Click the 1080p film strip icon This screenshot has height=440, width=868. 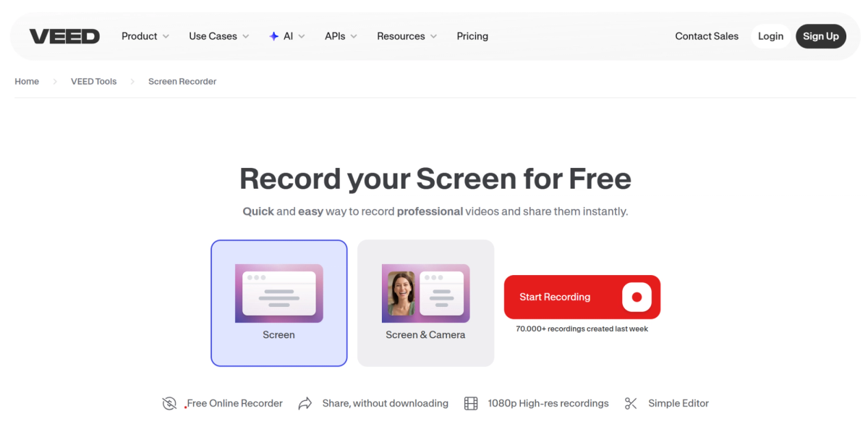coord(471,403)
